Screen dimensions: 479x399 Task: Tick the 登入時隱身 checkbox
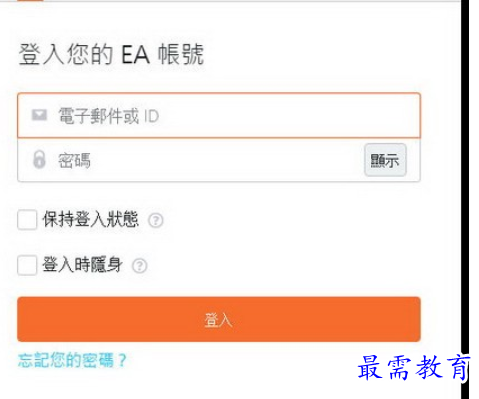click(27, 265)
